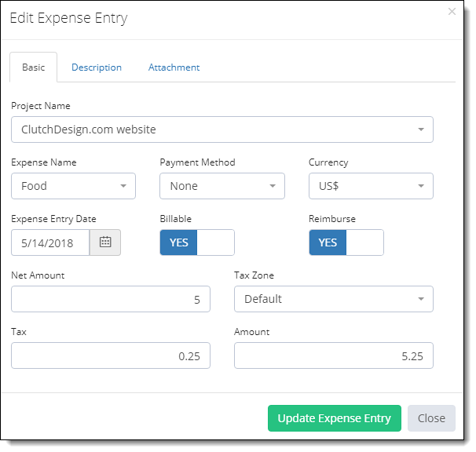Open the Tax Zone Default dropdown
Image resolution: width=476 pixels, height=452 pixels.
[334, 299]
